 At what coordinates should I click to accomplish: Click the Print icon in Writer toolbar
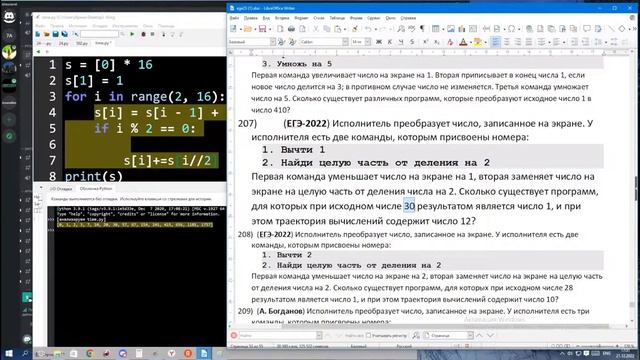291,29
